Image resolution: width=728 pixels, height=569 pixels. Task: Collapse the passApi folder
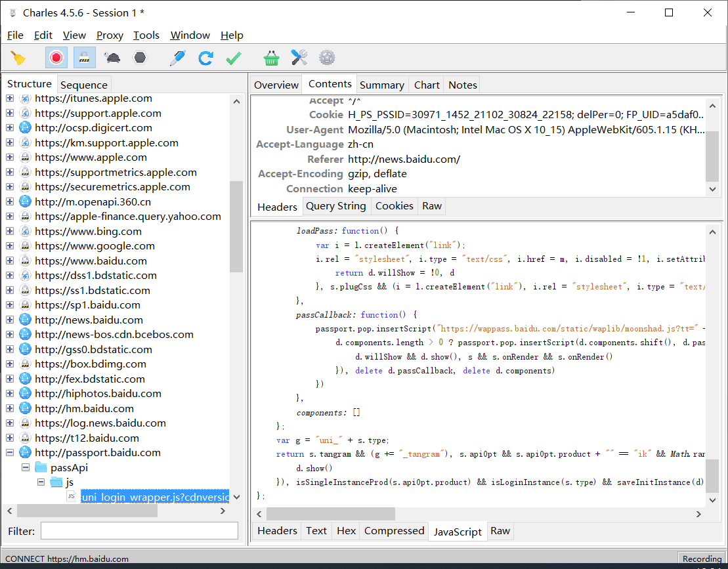(x=25, y=468)
